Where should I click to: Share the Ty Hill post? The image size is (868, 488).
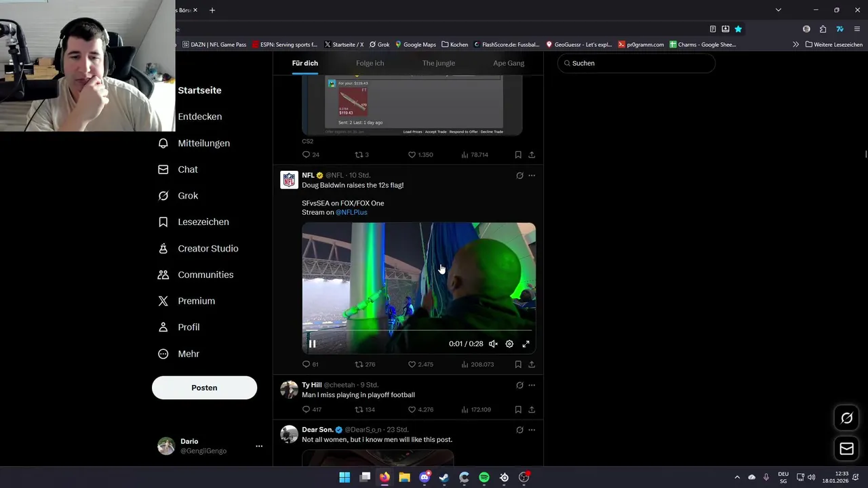[x=532, y=409]
